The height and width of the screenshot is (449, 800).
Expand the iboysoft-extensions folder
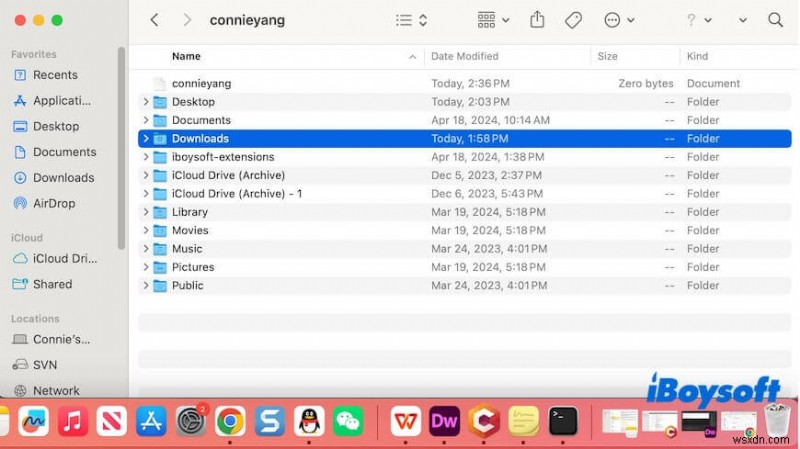[145, 157]
